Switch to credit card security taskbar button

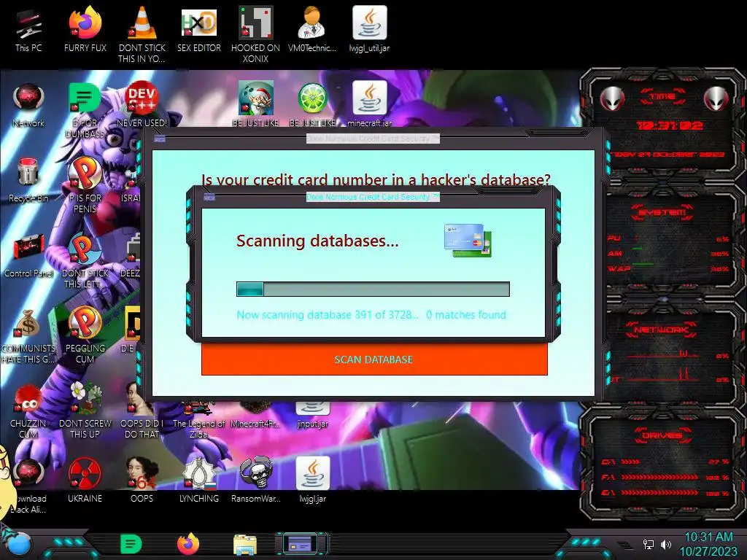tap(301, 544)
